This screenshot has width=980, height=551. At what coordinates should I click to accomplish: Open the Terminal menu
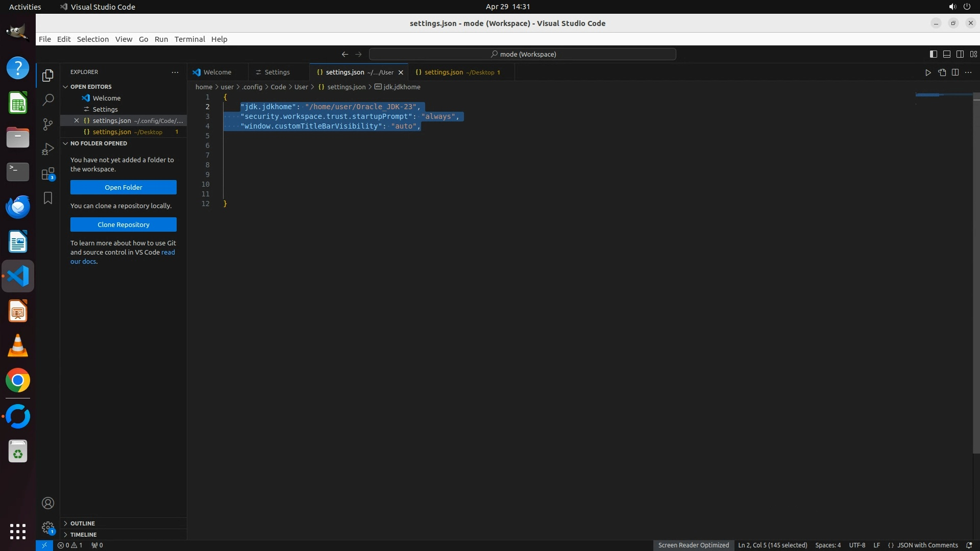point(189,39)
